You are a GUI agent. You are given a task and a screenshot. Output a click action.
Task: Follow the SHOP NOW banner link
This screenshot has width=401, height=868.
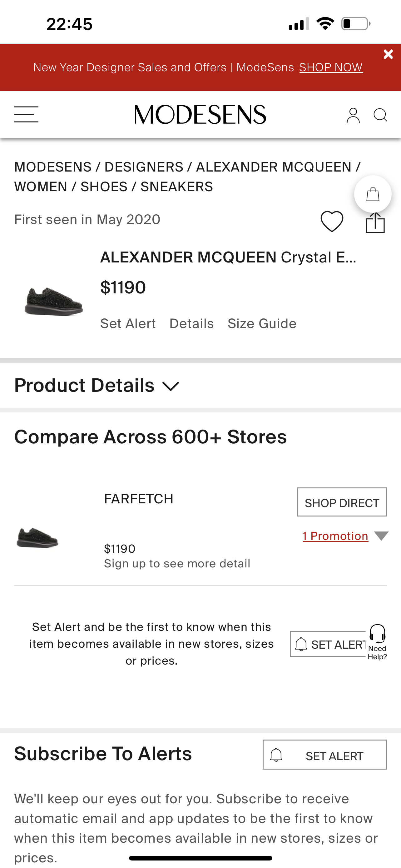pyautogui.click(x=331, y=67)
